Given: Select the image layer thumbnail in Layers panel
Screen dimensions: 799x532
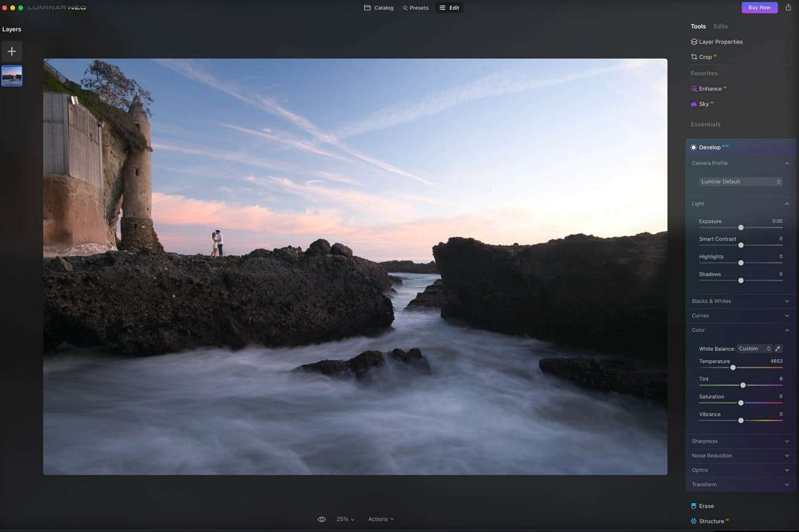Looking at the screenshot, I should click(x=11, y=76).
